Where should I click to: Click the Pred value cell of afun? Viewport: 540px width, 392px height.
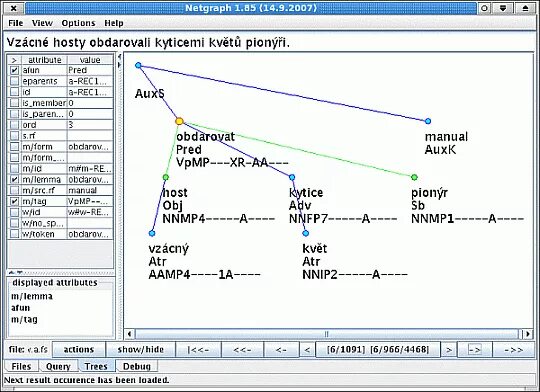90,70
